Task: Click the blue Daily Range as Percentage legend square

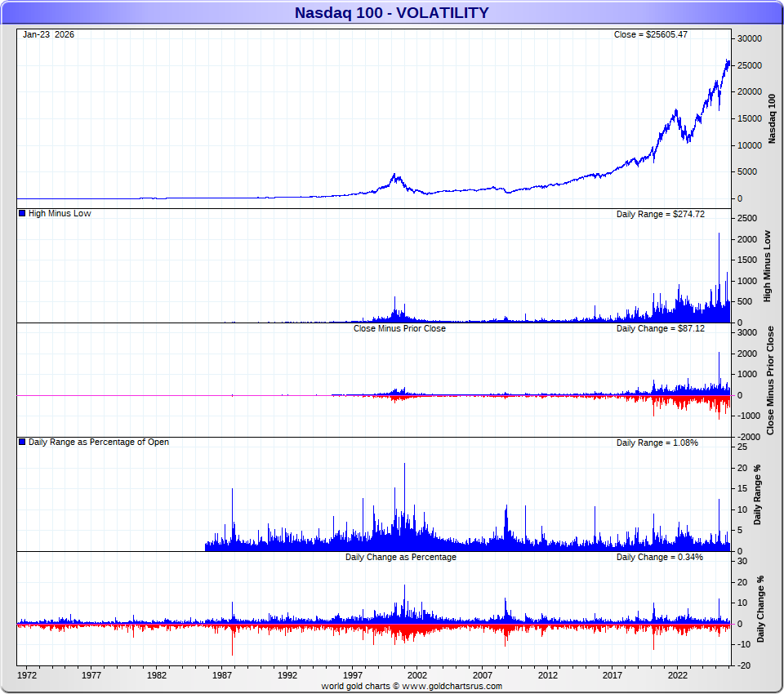Action: (22, 442)
